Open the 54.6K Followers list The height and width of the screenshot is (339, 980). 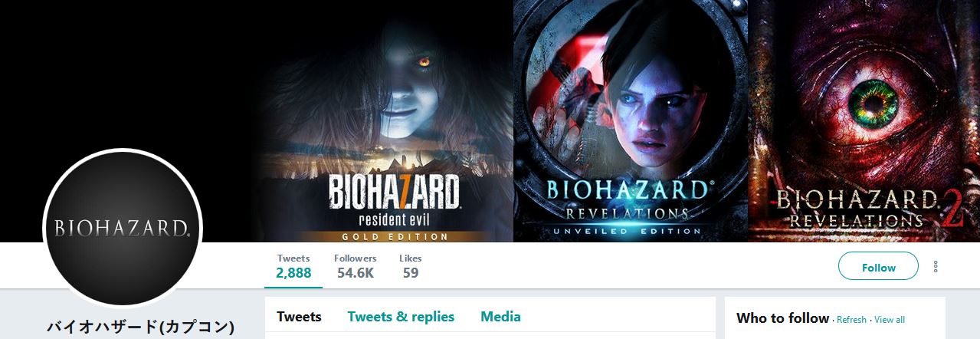click(356, 265)
